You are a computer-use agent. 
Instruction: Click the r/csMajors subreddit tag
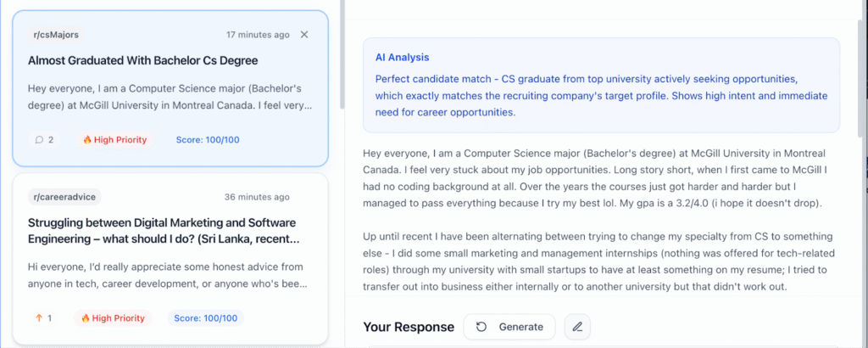pos(56,34)
